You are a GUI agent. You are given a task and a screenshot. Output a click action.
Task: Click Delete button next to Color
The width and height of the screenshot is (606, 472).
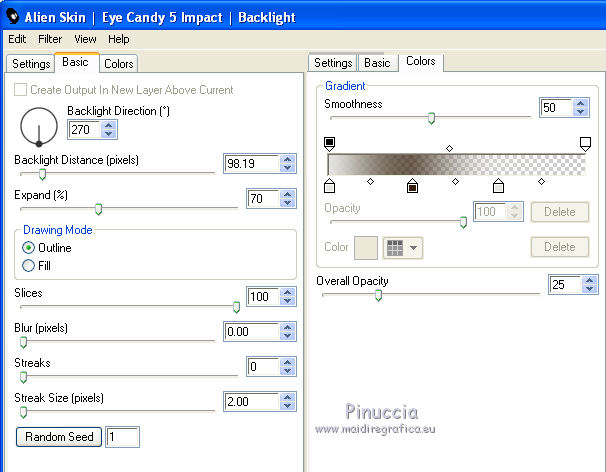click(560, 247)
